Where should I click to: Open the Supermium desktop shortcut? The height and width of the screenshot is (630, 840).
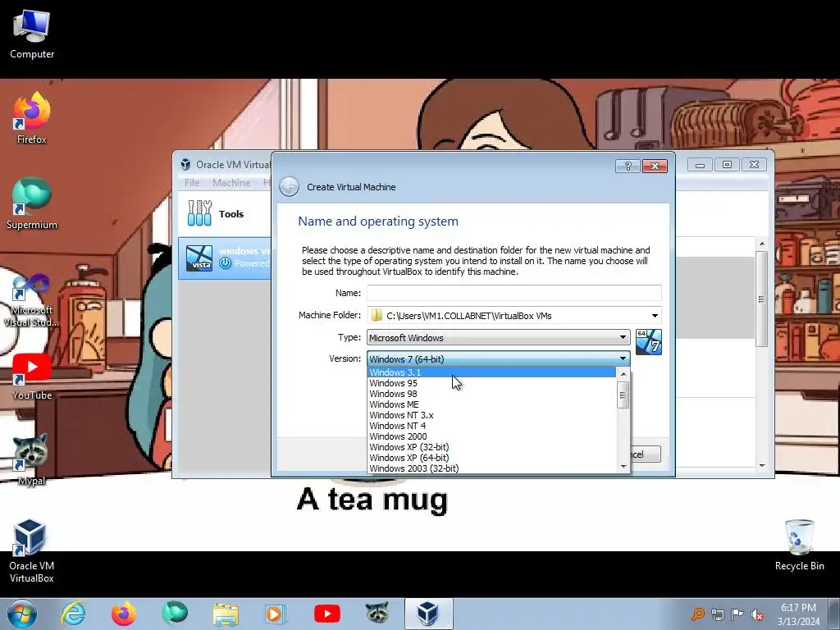(32, 203)
